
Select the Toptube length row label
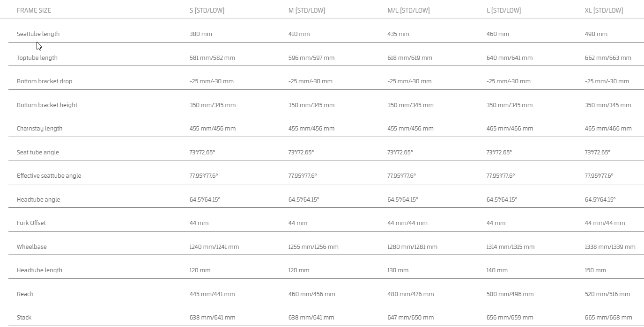[37, 58]
